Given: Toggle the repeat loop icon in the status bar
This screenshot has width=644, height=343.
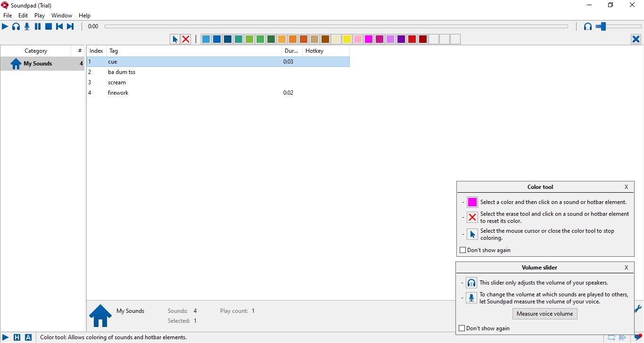Looking at the screenshot, I should pos(611,337).
